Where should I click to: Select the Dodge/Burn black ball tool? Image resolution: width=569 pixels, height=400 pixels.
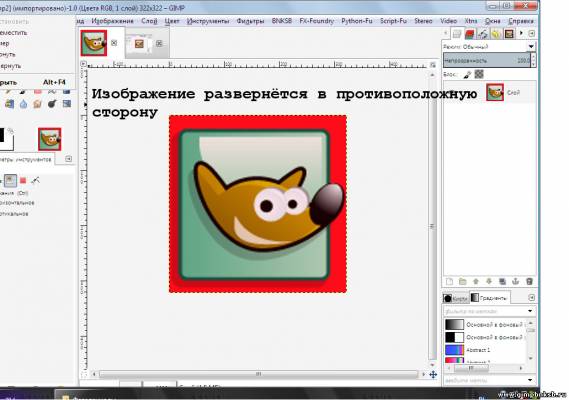pos(52,105)
